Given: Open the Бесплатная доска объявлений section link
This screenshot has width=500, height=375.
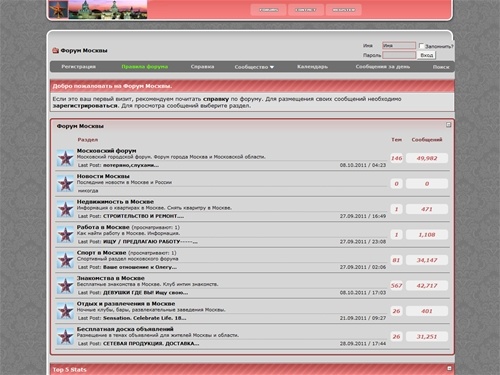Looking at the screenshot, I should point(125,329).
